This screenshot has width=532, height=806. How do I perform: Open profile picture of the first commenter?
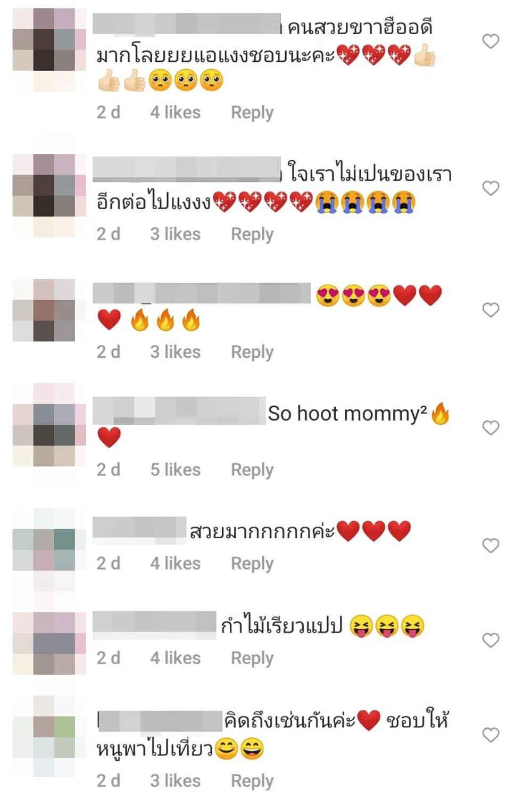pyautogui.click(x=49, y=50)
